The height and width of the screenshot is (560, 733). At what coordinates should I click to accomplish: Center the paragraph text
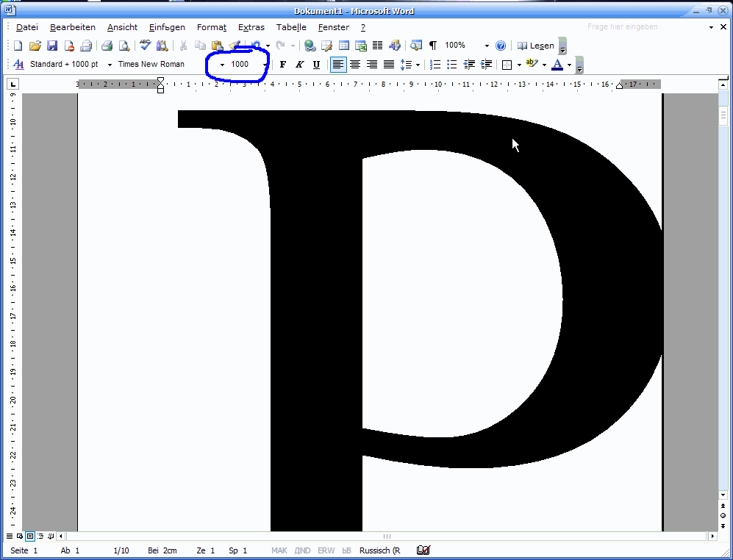tap(355, 65)
